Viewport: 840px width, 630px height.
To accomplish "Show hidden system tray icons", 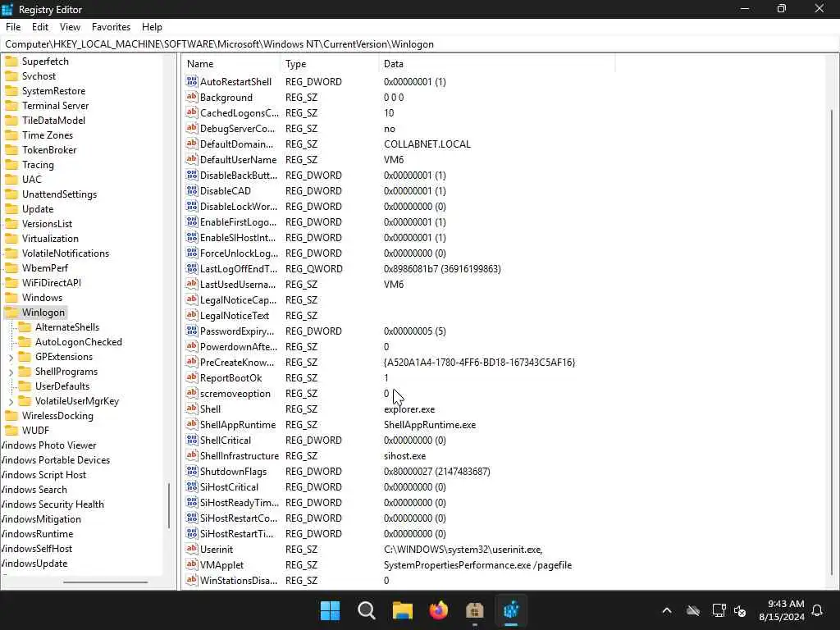I will tap(666, 610).
